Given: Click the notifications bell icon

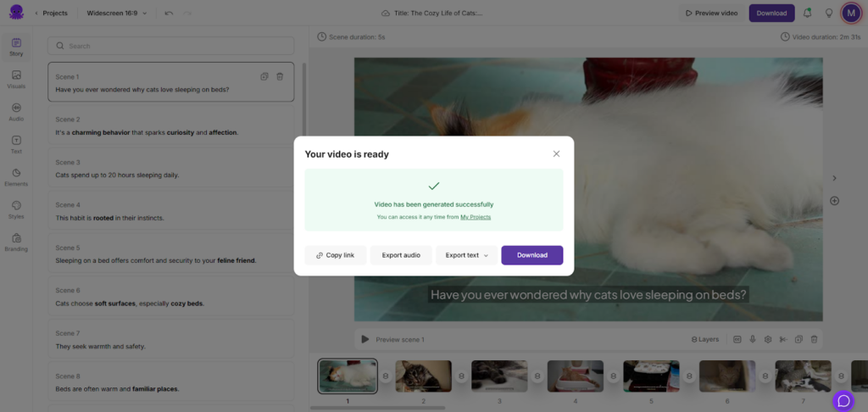Looking at the screenshot, I should [807, 13].
